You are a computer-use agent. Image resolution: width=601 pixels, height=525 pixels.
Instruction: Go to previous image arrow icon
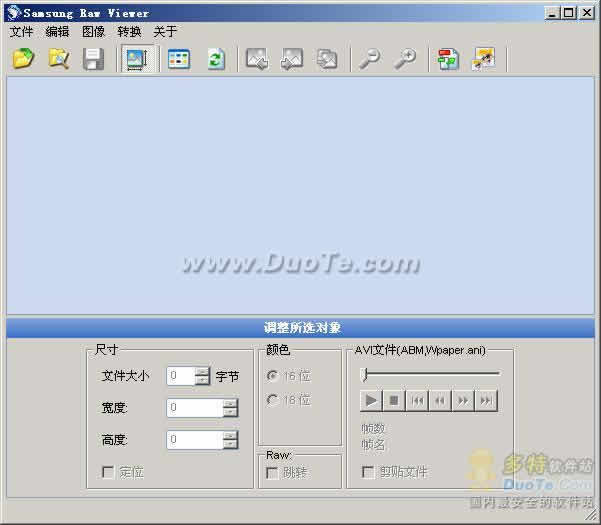coord(256,59)
